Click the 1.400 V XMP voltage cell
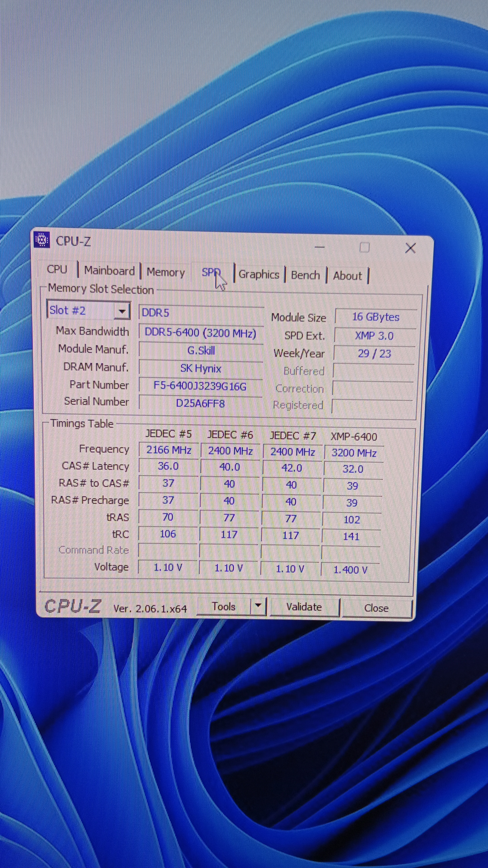This screenshot has width=488, height=868. pos(350,570)
